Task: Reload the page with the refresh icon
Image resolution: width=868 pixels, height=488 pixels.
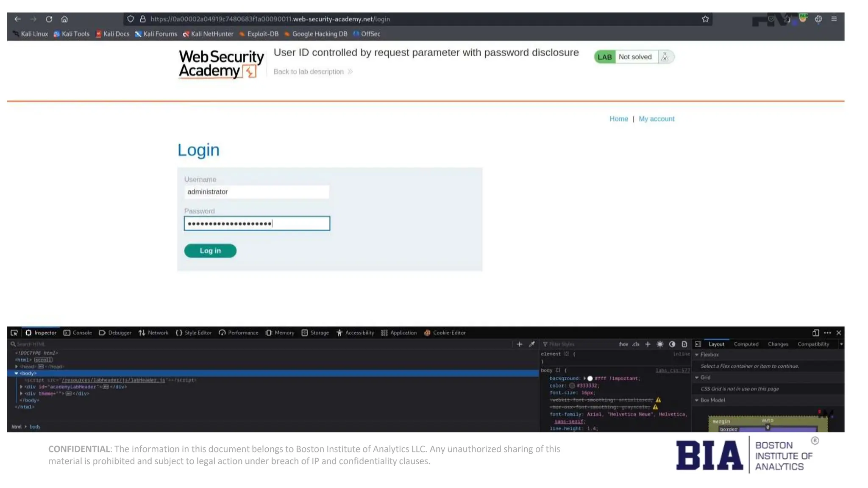Action: tap(49, 19)
